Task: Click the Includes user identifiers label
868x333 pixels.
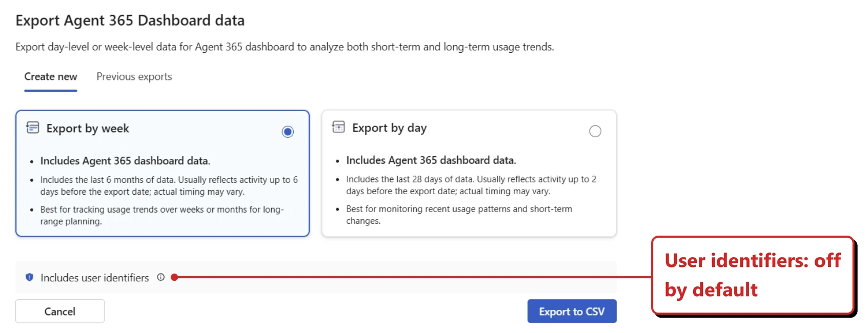Action: coord(95,278)
